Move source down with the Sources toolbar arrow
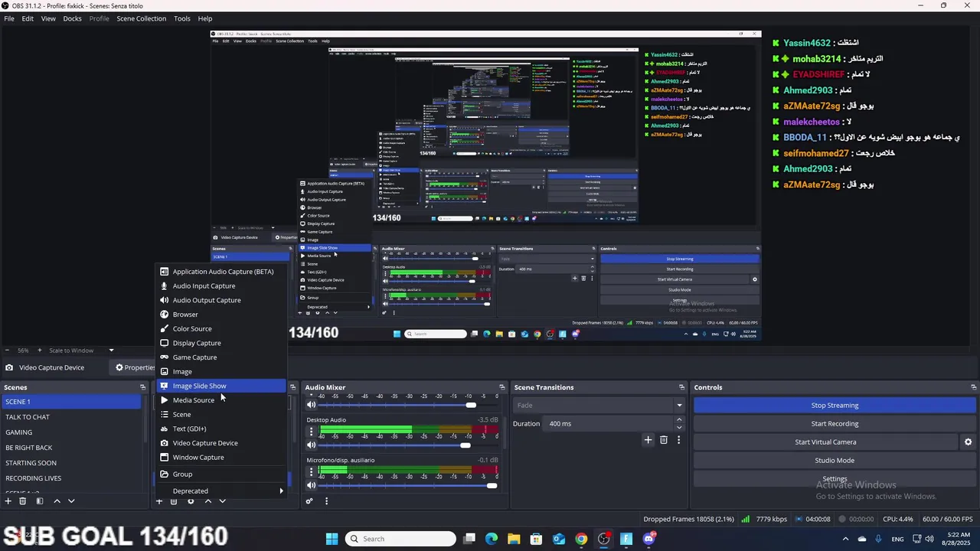Image resolution: width=980 pixels, height=551 pixels. [222, 501]
